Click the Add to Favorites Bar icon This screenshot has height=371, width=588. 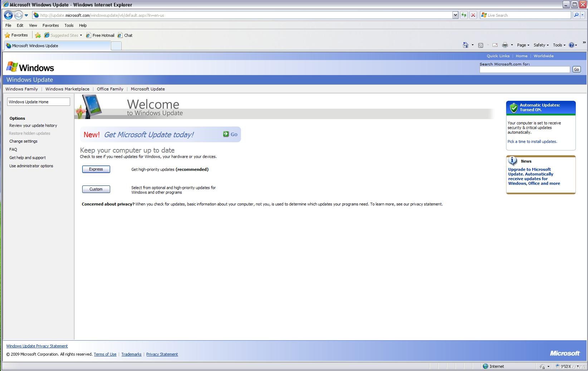coord(38,35)
